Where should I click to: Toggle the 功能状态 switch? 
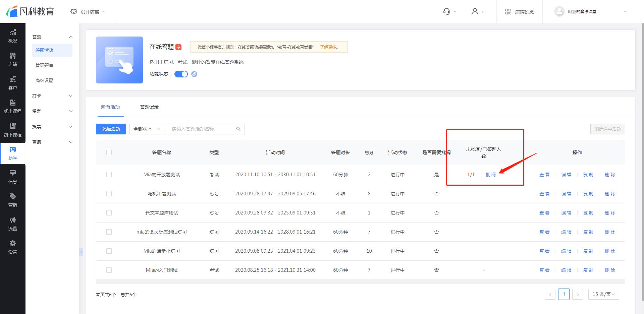[x=181, y=74]
